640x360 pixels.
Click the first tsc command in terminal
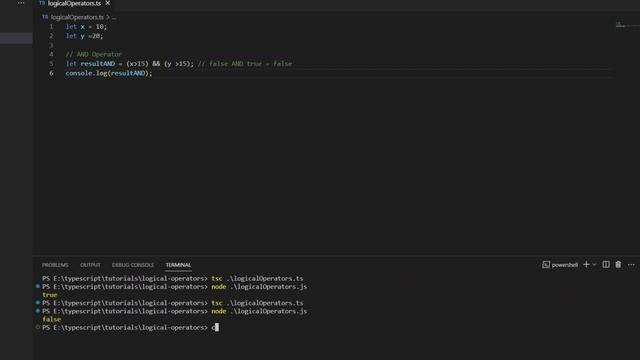coord(257,278)
